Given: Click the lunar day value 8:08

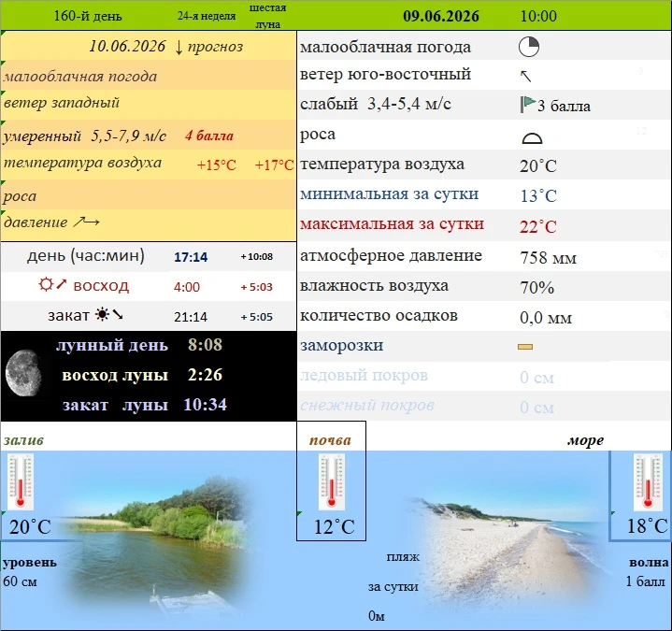Looking at the screenshot, I should click(206, 345).
